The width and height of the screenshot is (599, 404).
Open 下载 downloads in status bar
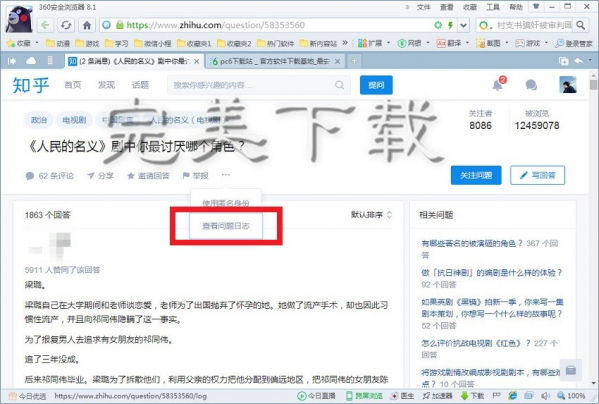[473, 396]
